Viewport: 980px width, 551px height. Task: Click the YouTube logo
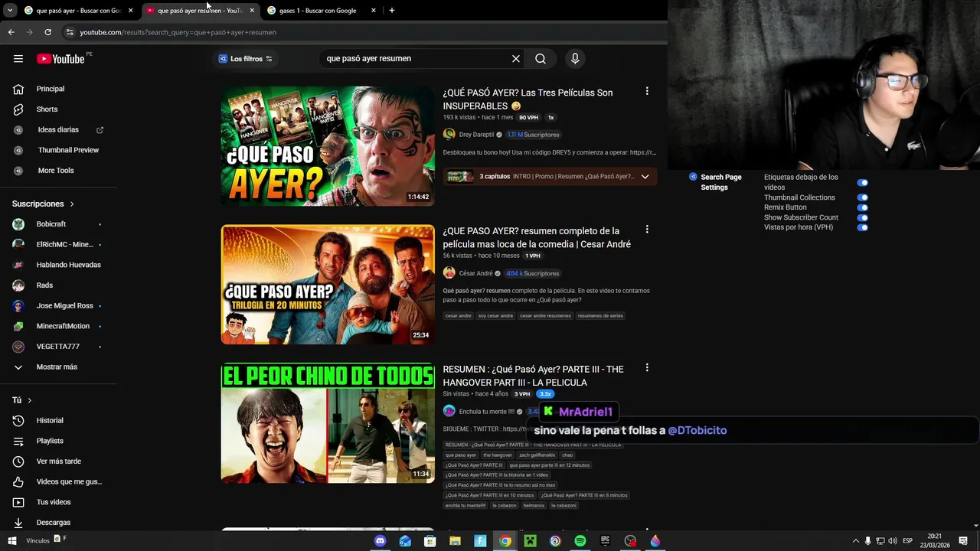60,59
